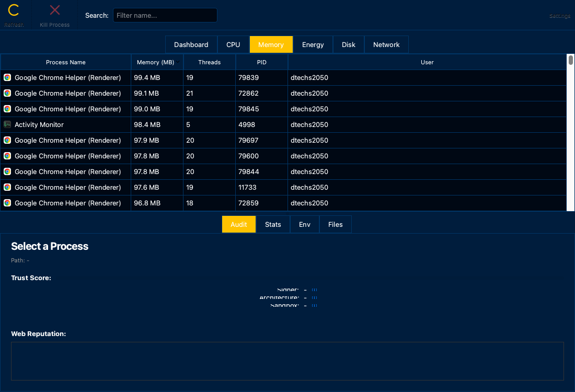The image size is (575, 392).
Task: Click the copy icon beside Architecture
Action: [314, 297]
